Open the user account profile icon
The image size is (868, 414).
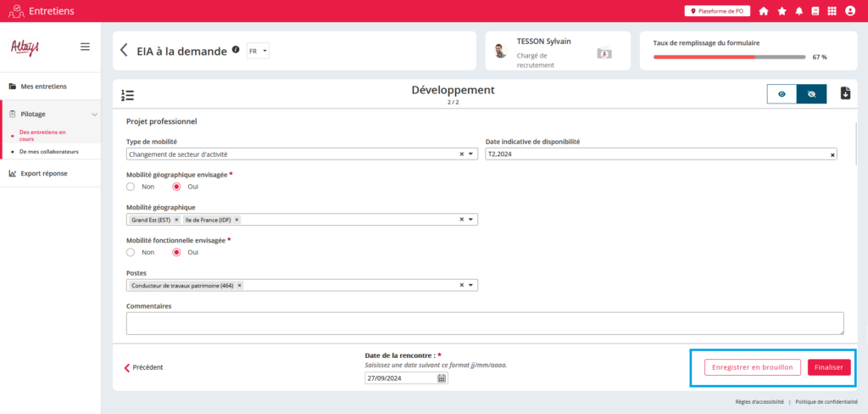[x=850, y=11]
